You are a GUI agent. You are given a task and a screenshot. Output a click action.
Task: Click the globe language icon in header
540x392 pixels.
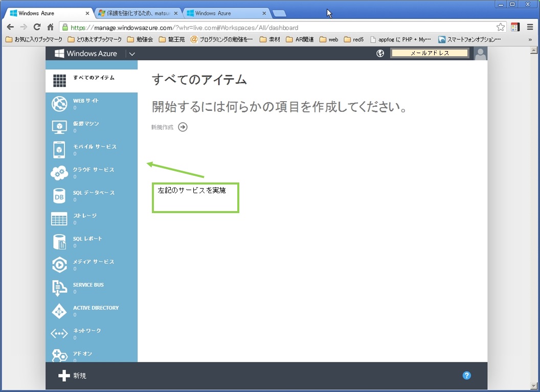tap(380, 53)
